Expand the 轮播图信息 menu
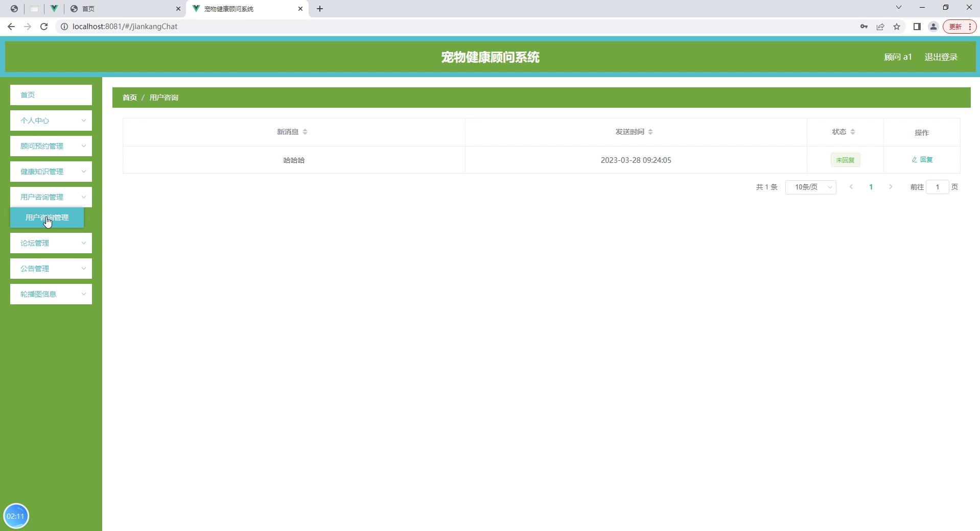The height and width of the screenshot is (531, 980). (x=51, y=294)
